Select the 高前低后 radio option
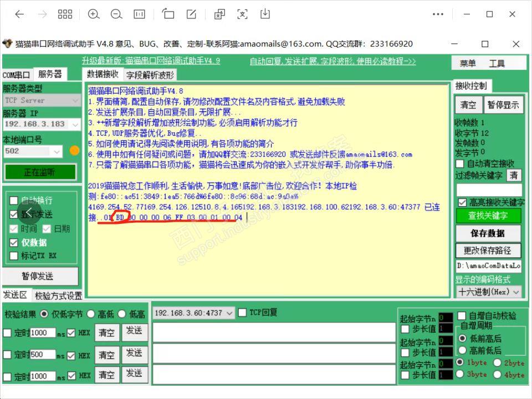 tap(462, 350)
